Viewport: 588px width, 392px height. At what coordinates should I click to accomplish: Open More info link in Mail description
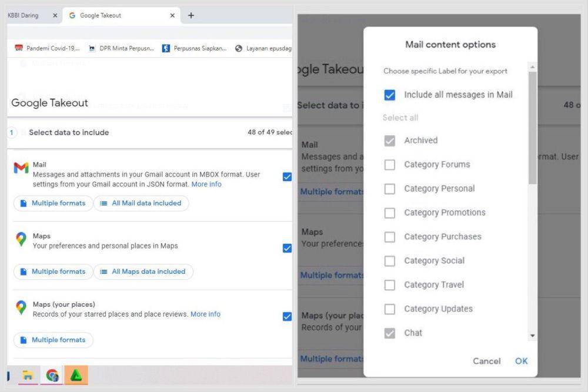[206, 184]
